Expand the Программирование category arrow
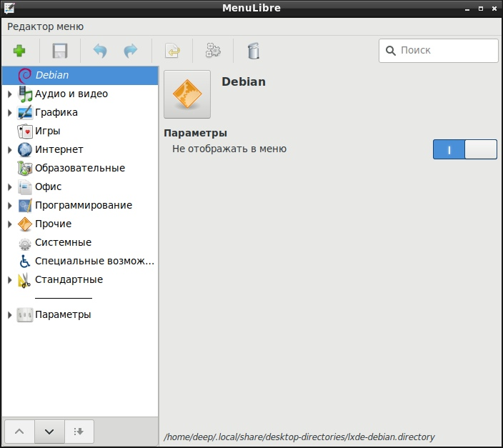The height and width of the screenshot is (448, 503). [x=9, y=206]
